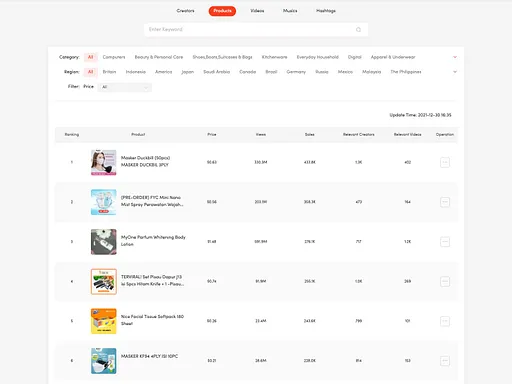Filter by Beauty & Personal Care category
The height and width of the screenshot is (384, 512).
coord(159,57)
